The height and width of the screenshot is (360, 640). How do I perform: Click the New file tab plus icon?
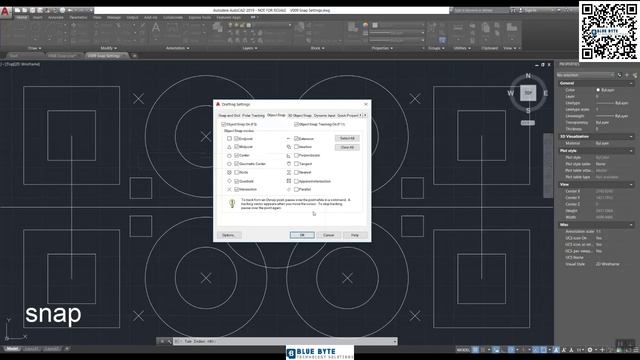click(x=134, y=56)
